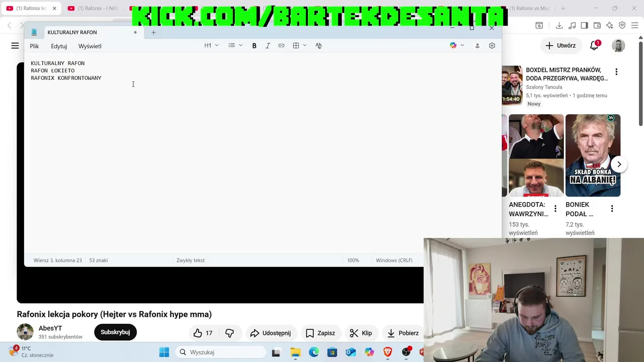Open File Explorer from the taskbar
Screen dimensions: 644x362
[295, 352]
